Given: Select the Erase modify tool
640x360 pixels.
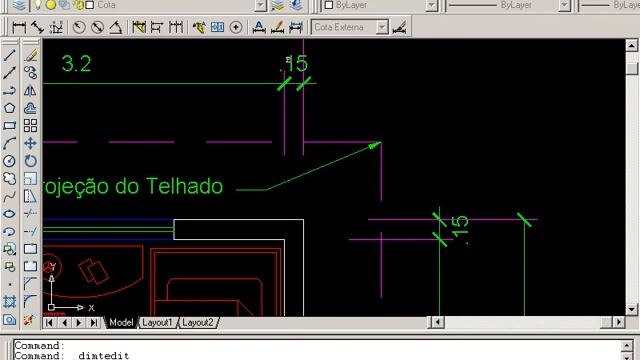Looking at the screenshot, I should (x=30, y=55).
